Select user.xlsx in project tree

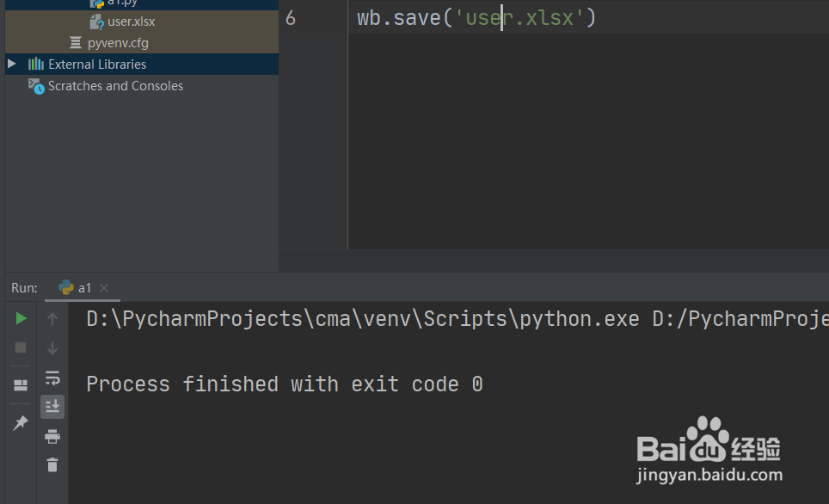click(x=131, y=22)
